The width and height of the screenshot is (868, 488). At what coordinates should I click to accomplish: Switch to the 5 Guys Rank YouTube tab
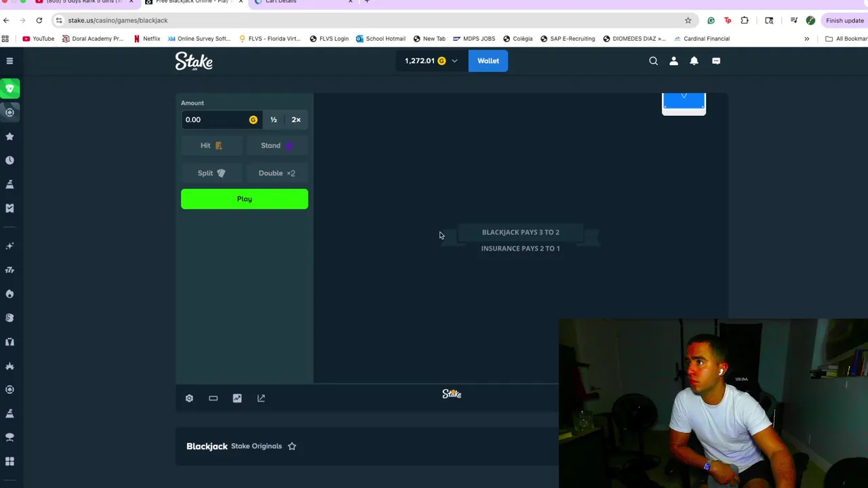pyautogui.click(x=85, y=2)
